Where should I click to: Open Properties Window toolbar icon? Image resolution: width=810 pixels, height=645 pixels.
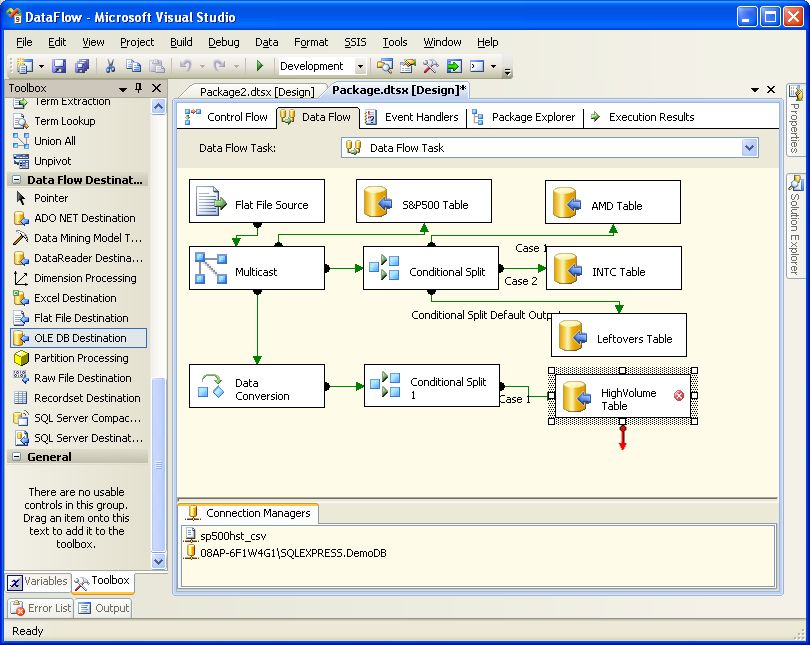[x=408, y=66]
